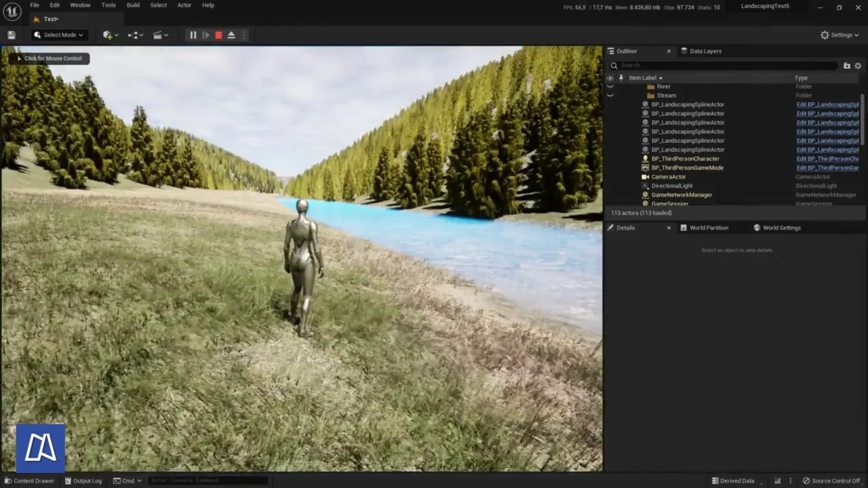868x488 pixels.
Task: Expand the add content dropdown
Action: tap(110, 35)
